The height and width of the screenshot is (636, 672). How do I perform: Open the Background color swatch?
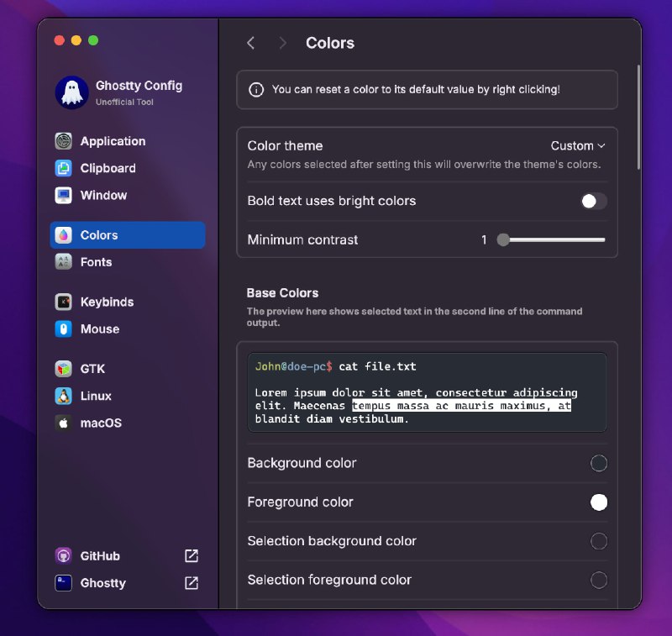click(599, 463)
